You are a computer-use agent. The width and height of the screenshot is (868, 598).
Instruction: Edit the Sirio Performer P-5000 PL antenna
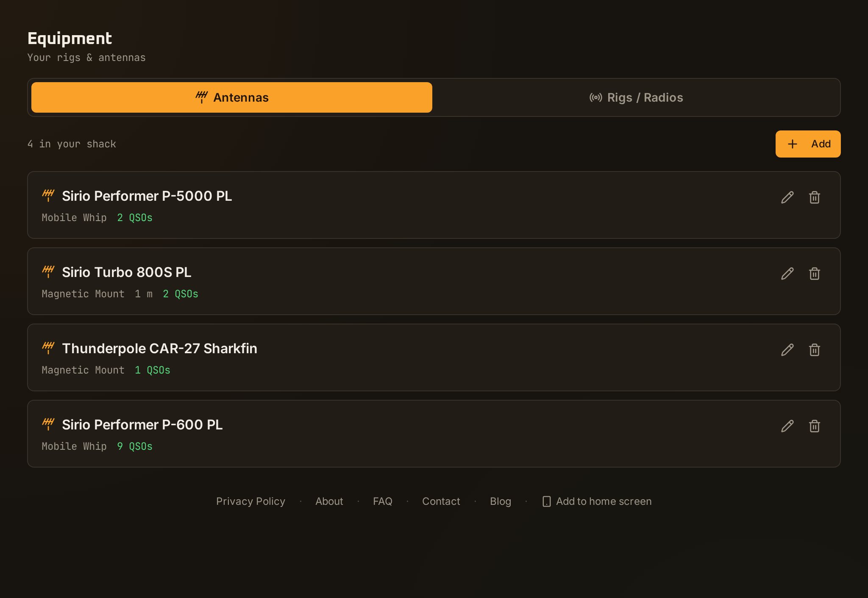tap(787, 197)
